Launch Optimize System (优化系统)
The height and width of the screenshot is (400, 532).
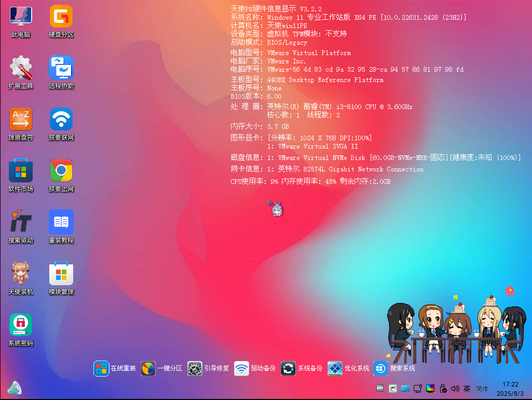(335, 368)
